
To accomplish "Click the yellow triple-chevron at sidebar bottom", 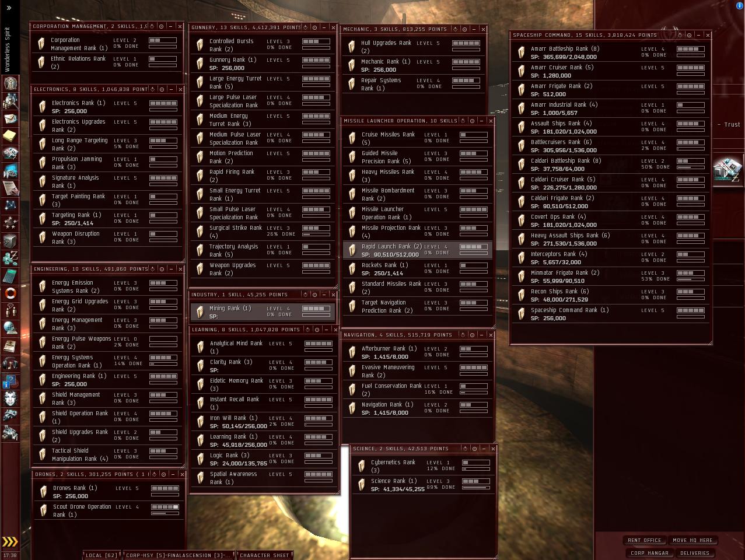I will (x=10, y=542).
